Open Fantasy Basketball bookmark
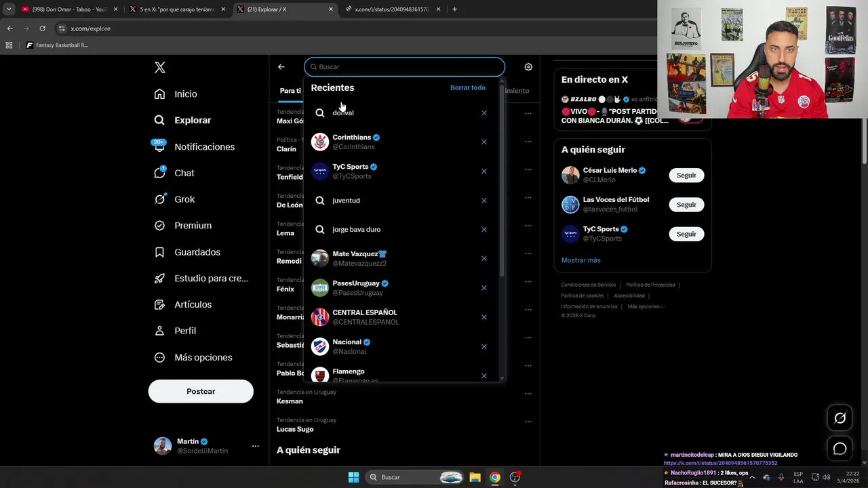 coord(58,45)
